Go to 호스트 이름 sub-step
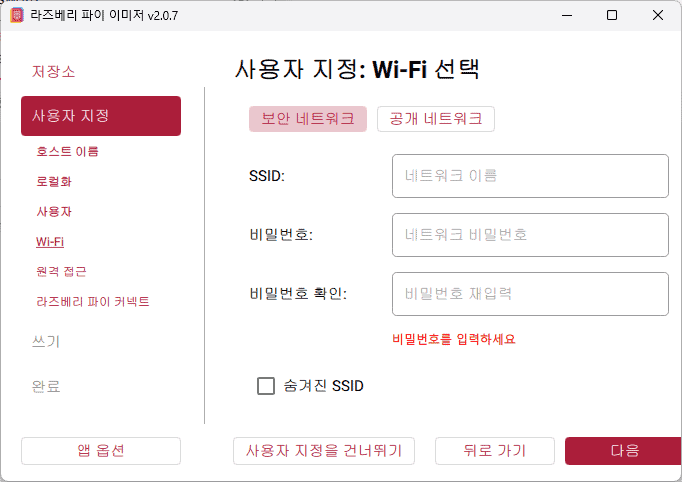The width and height of the screenshot is (682, 482). click(67, 152)
